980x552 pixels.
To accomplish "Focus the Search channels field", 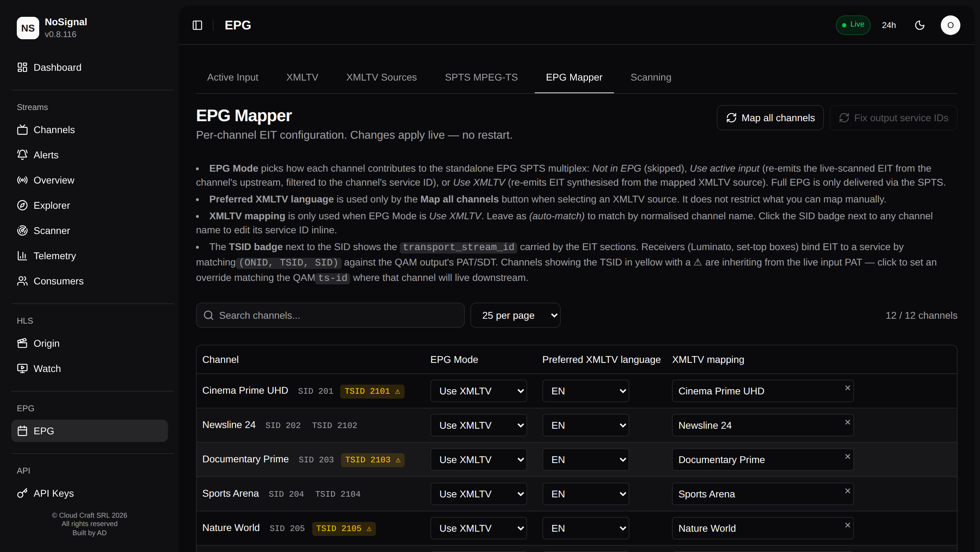I will (x=330, y=315).
